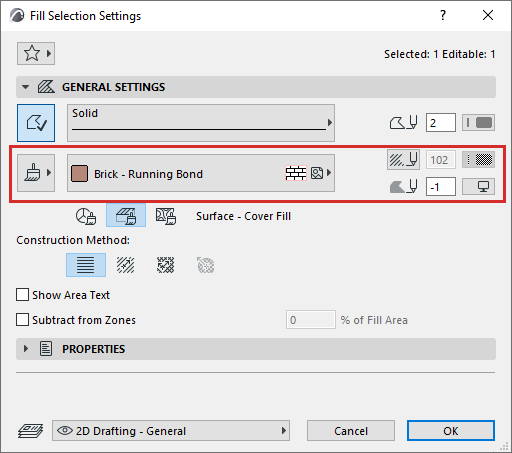Select the distorted fill construction method
The width and height of the screenshot is (512, 453).
(x=166, y=265)
